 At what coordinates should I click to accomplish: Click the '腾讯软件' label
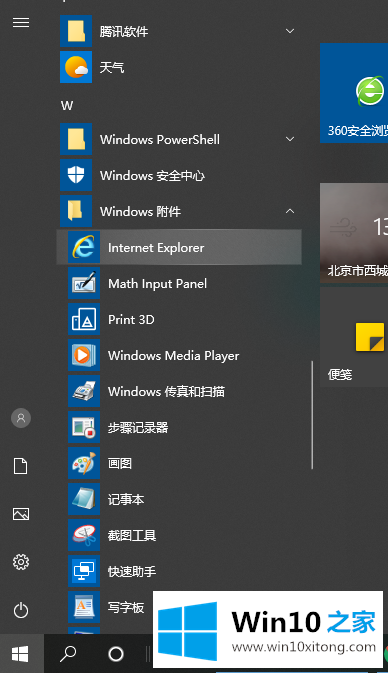pyautogui.click(x=124, y=31)
